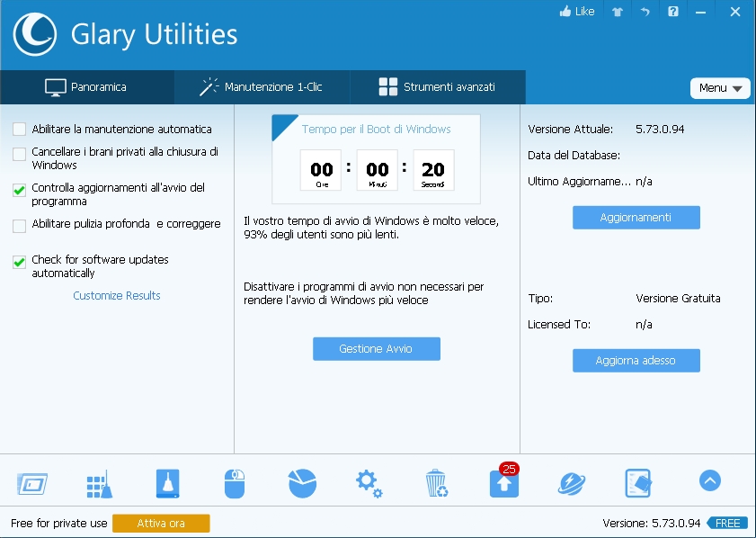Switch to Strumenti avanzati tab
This screenshot has width=756, height=538.
[x=437, y=87]
